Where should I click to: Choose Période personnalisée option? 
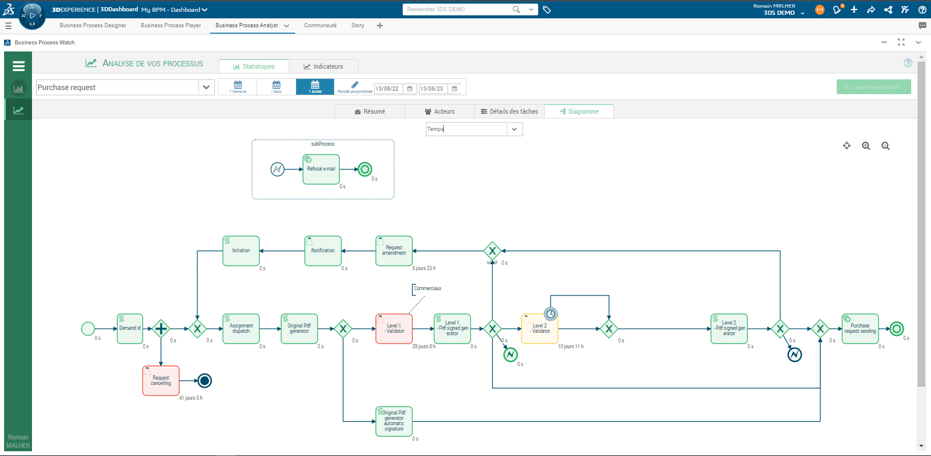pos(354,87)
